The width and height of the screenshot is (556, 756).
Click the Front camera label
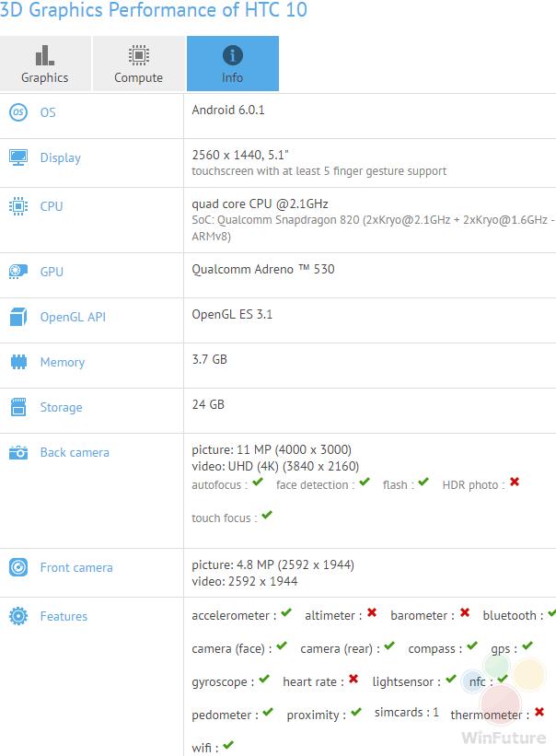tap(76, 567)
